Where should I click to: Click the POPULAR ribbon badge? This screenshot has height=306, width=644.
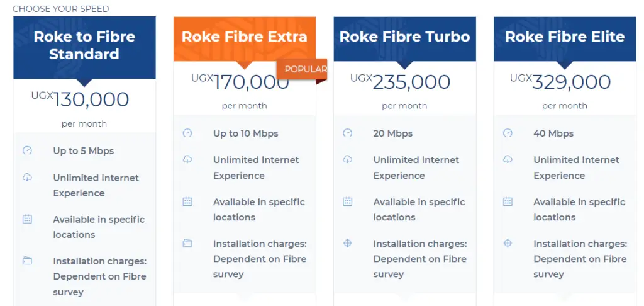pos(302,69)
